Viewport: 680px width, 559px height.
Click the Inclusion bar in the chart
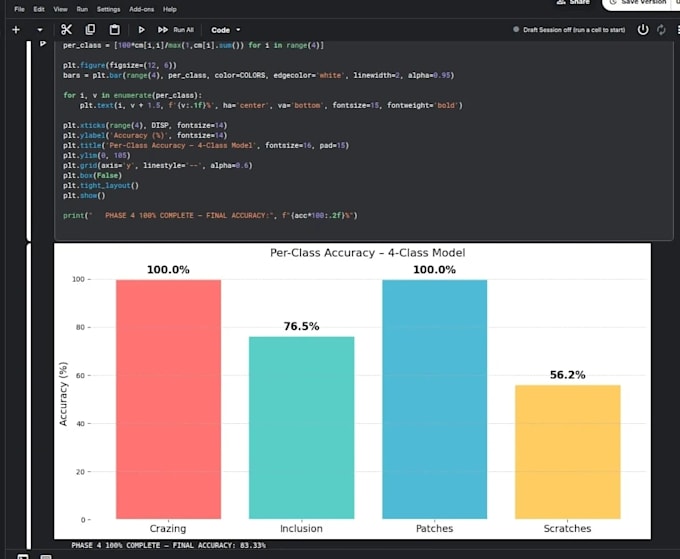click(301, 428)
